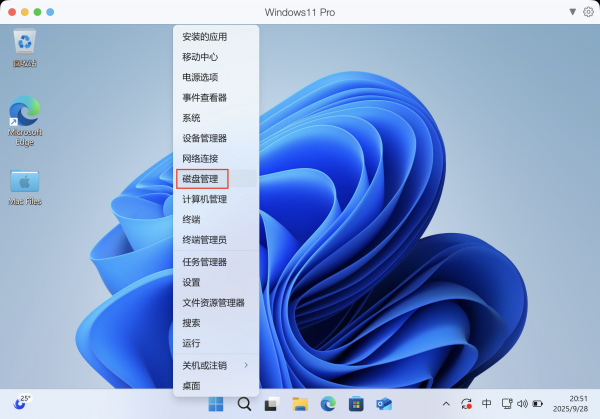
Task: Select 磁盘管理 from the context menu
Action: [x=200, y=179]
